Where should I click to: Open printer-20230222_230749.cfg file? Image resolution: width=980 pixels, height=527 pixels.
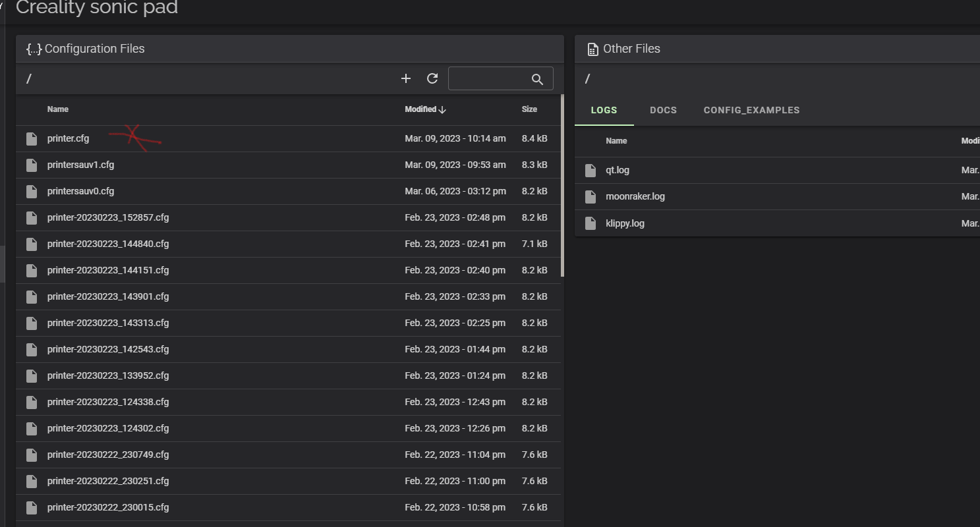tap(108, 455)
